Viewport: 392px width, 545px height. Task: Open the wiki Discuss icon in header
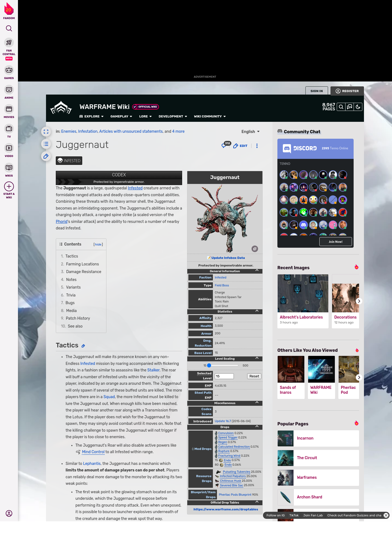[350, 107]
